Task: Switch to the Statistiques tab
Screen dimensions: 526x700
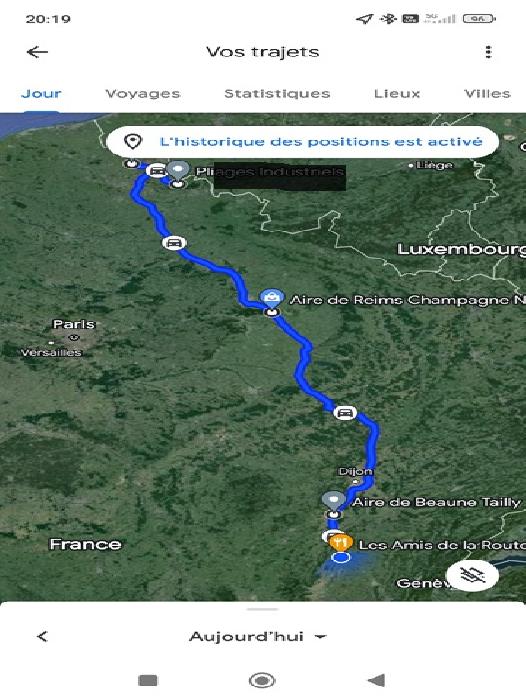Action: click(277, 94)
